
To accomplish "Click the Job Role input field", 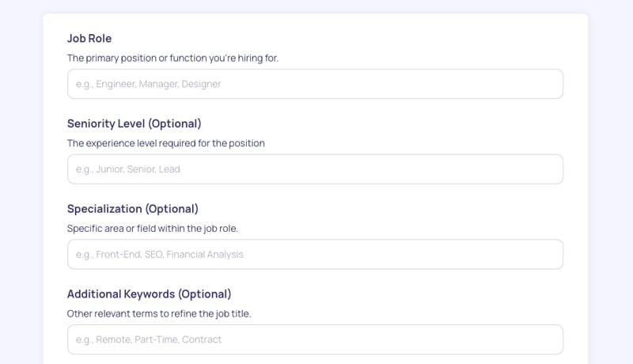I will pos(315,84).
